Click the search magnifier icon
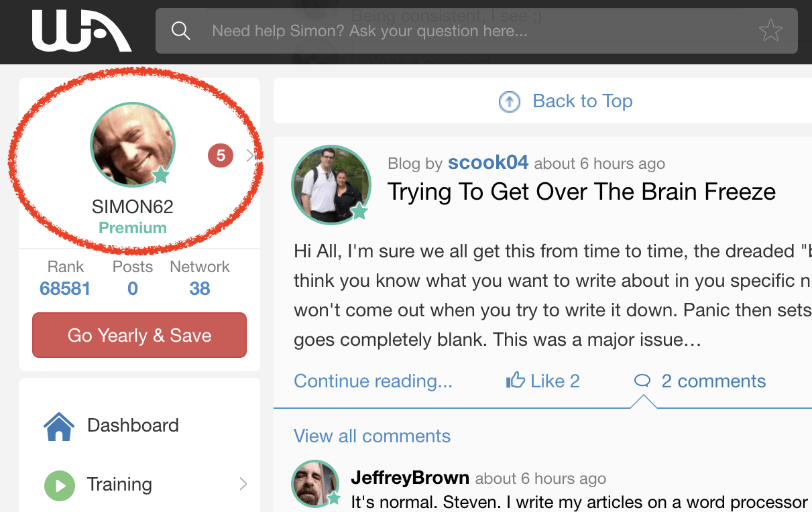 pos(181,31)
